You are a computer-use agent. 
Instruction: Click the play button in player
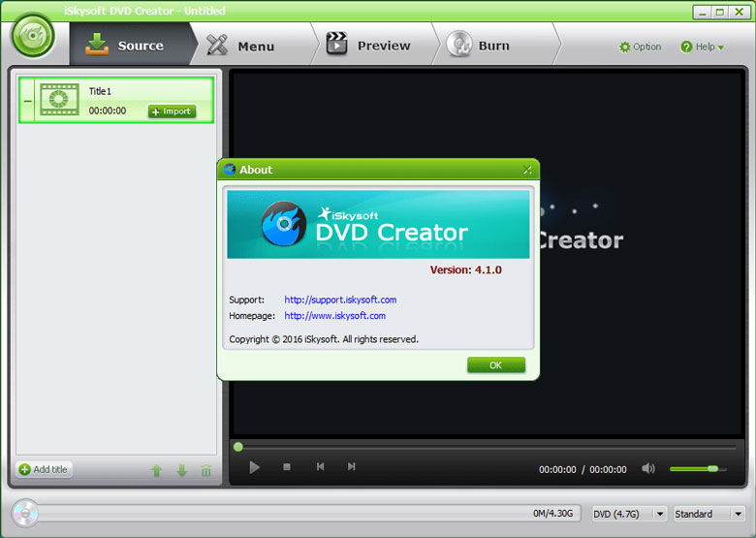point(254,467)
